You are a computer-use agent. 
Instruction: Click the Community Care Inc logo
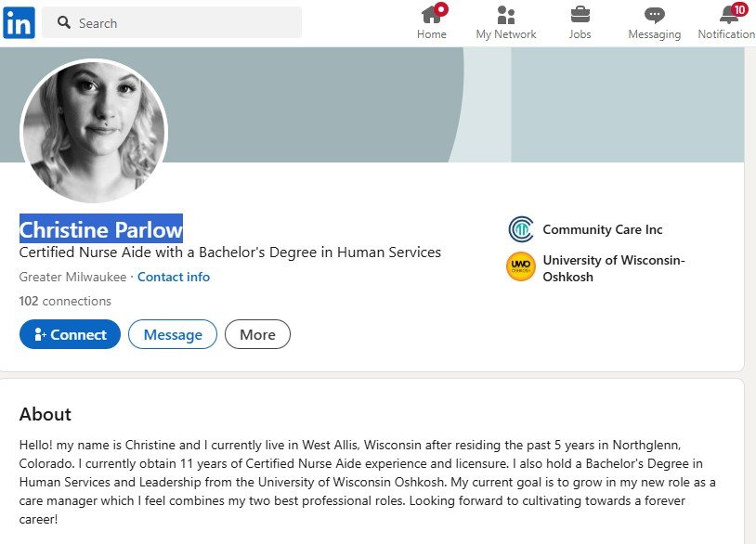[521, 229]
